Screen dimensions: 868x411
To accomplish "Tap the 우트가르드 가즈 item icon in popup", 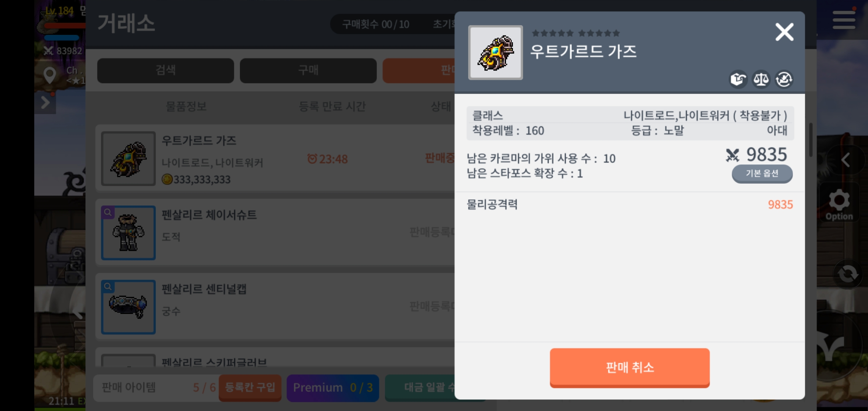I will (x=495, y=53).
